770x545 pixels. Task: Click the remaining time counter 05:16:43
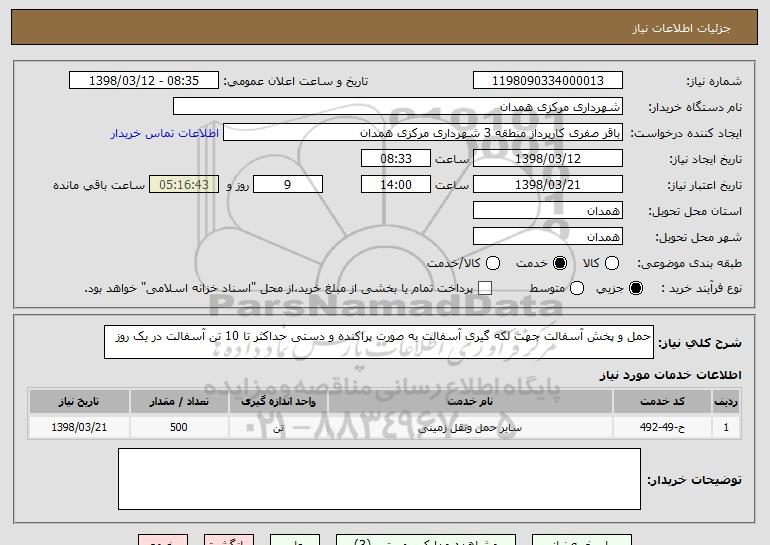click(x=184, y=185)
